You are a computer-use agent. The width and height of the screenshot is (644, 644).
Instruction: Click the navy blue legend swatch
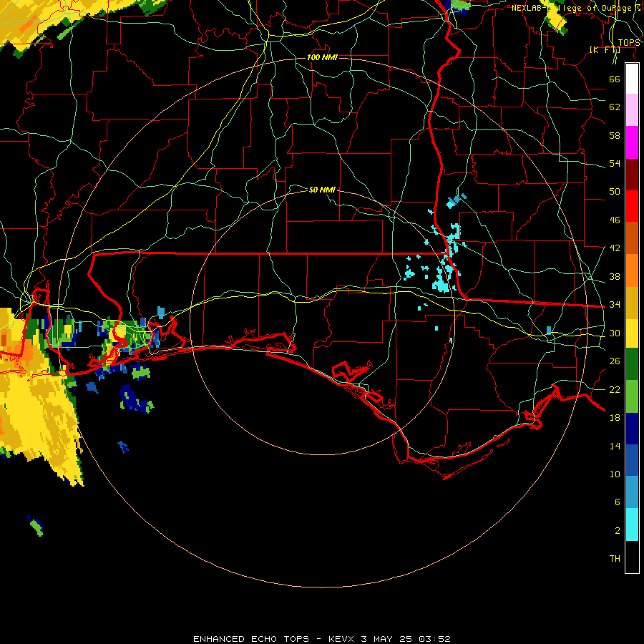click(x=632, y=429)
